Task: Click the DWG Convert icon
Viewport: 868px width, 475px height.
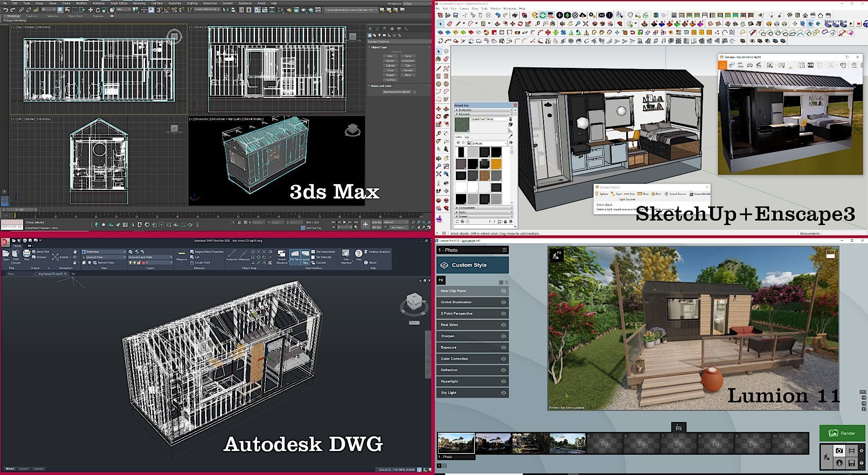Action: pos(16,254)
